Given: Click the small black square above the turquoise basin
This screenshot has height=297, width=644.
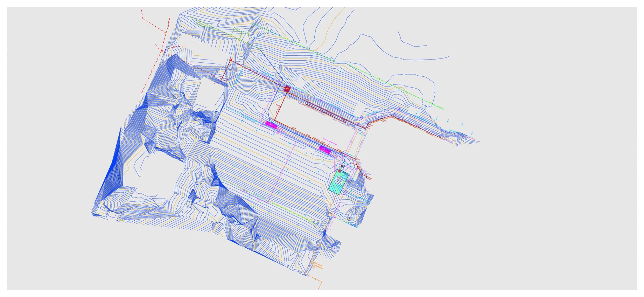Looking at the screenshot, I should pyautogui.click(x=342, y=166).
